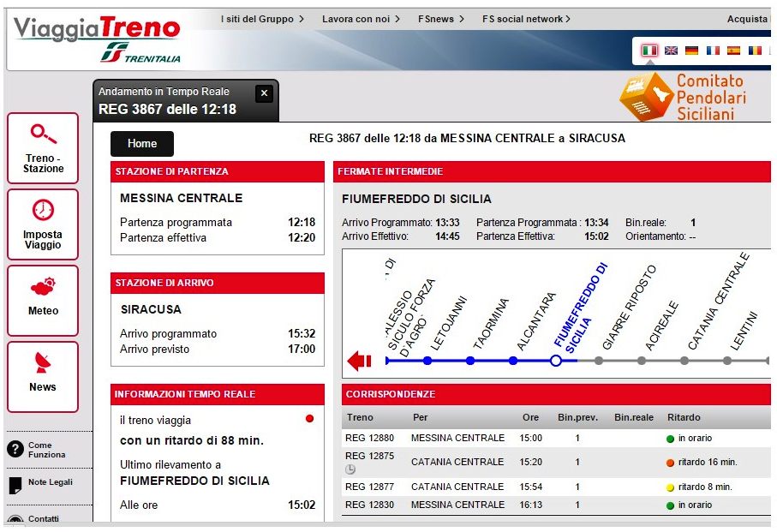
Task: Switch language to Romanian flag
Action: 756,50
